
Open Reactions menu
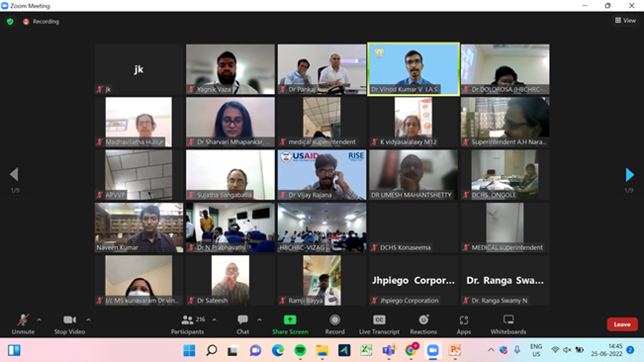(423, 324)
